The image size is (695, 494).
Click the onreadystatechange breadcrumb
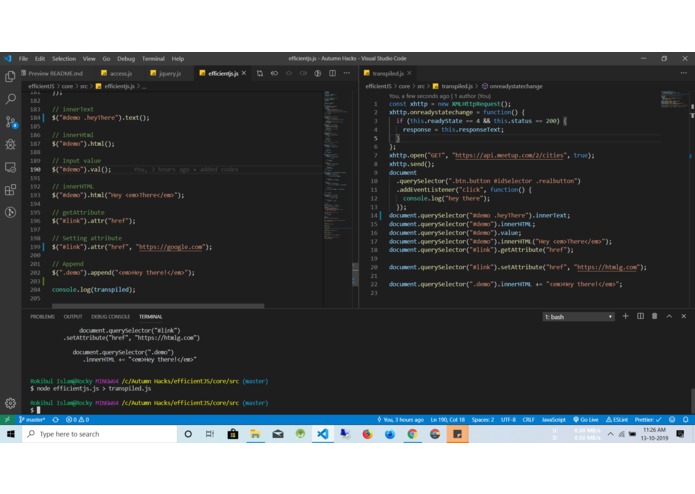tap(512, 86)
